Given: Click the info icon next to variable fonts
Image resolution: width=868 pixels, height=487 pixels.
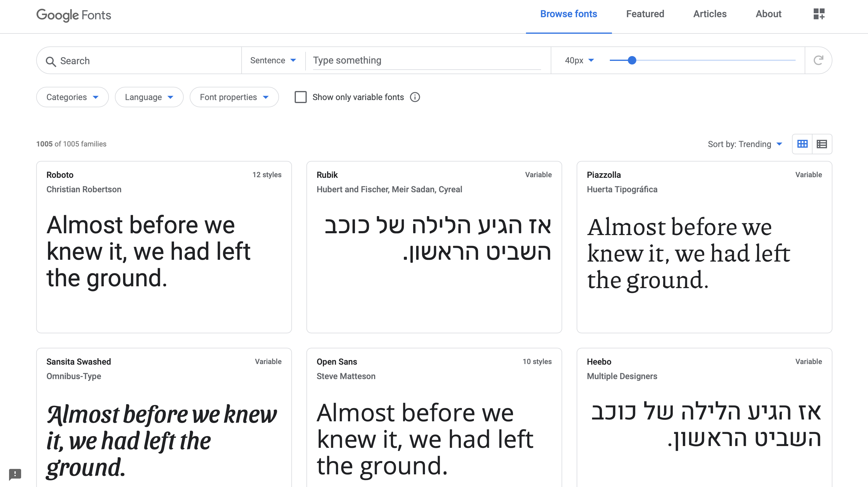Looking at the screenshot, I should tap(415, 97).
